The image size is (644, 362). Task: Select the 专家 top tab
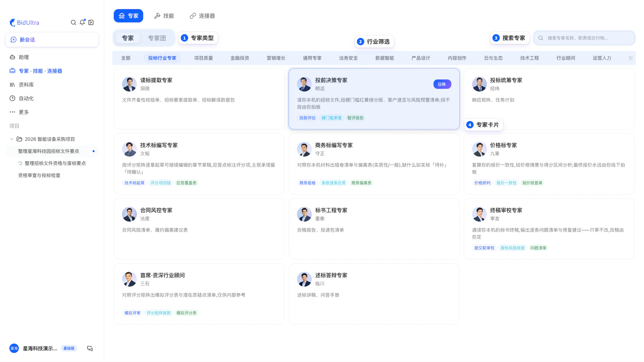click(128, 16)
